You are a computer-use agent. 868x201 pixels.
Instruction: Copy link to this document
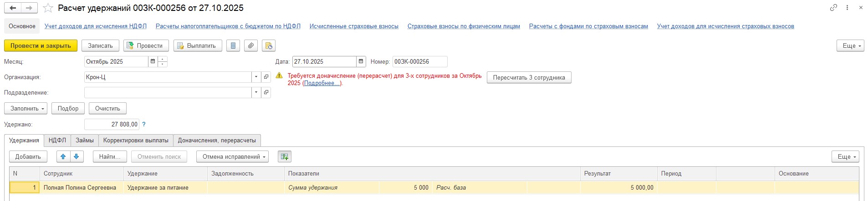click(x=833, y=8)
